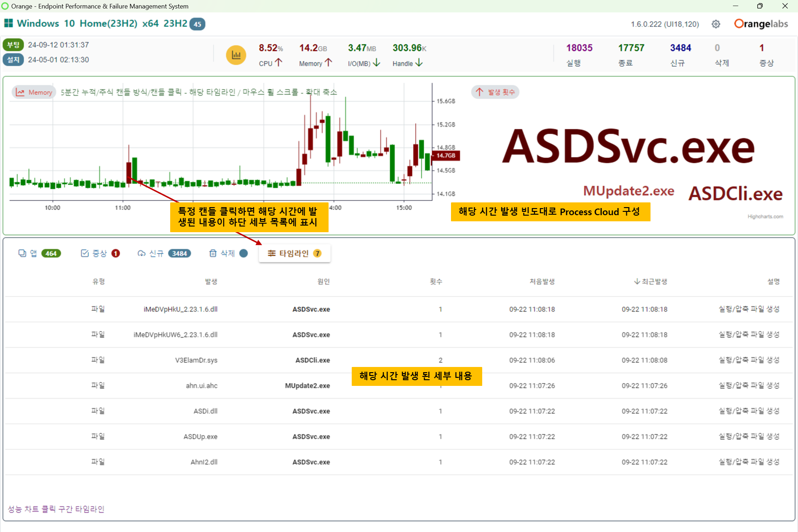This screenshot has height=532, width=798.
Task: Sort by 최근발생 column arrow
Action: 637,281
